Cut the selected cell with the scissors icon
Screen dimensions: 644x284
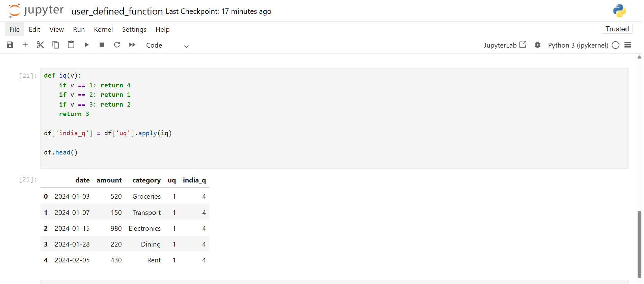[x=41, y=45]
